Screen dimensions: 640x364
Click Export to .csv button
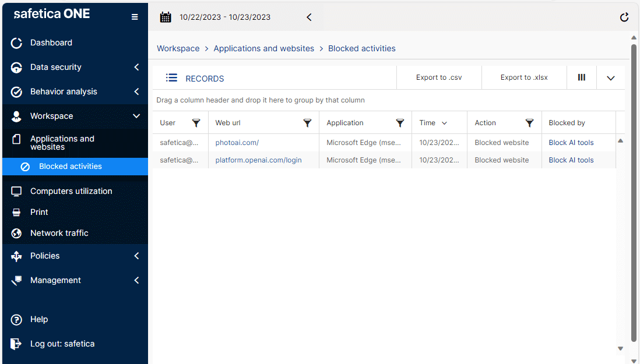click(439, 77)
